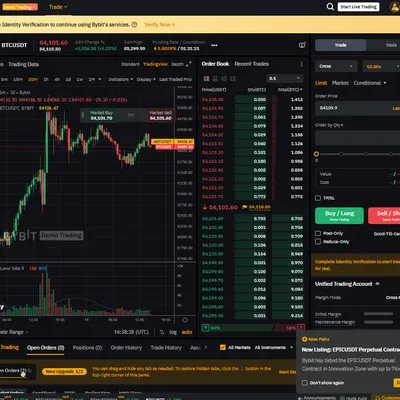400x400 pixels.
Task: Click Market Sell quick order button on chart
Action: [x=161, y=116]
